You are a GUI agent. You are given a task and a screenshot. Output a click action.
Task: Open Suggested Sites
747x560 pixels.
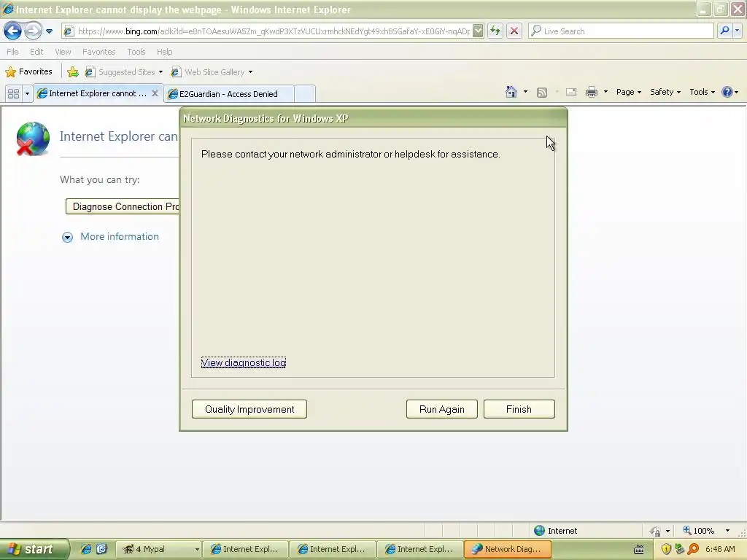(123, 72)
